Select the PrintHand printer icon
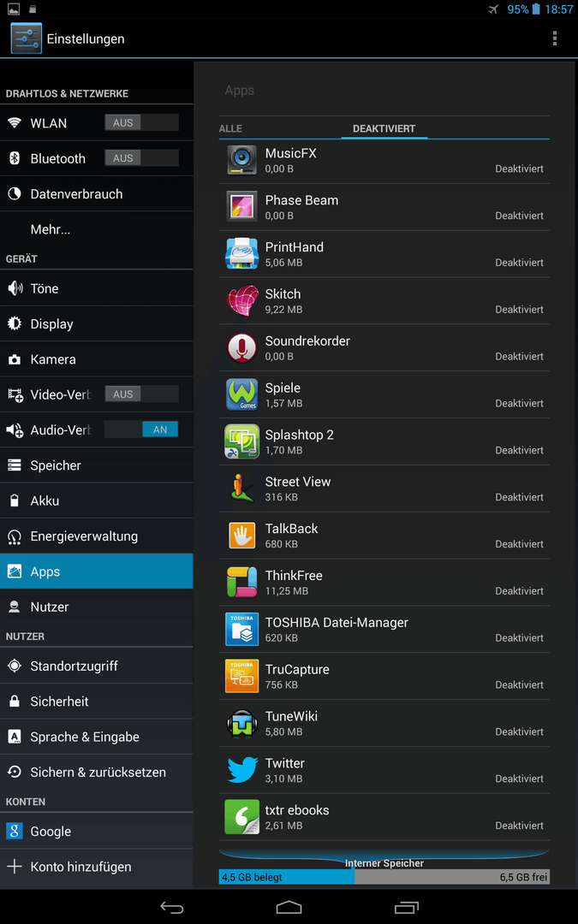 (241, 253)
